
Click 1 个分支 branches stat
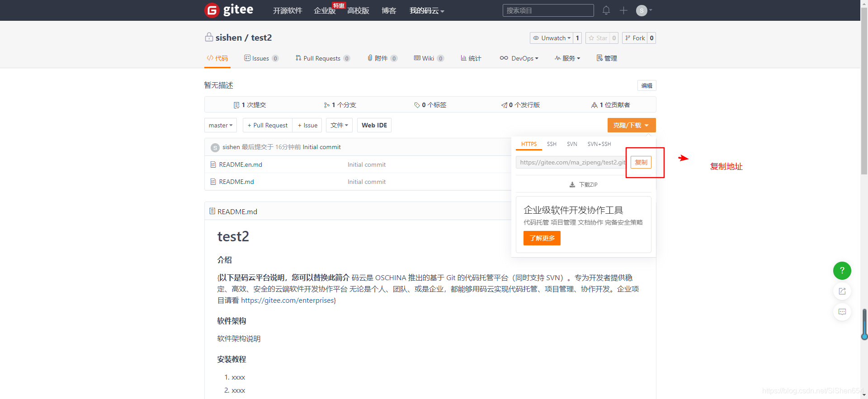click(x=340, y=105)
